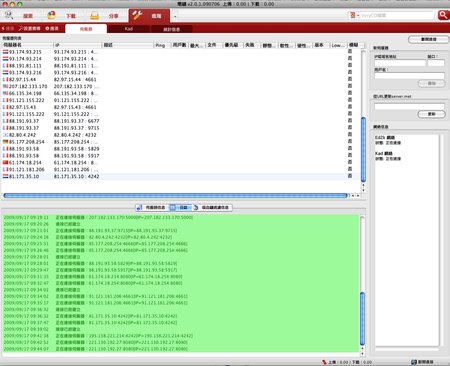This screenshot has width=450, height=366.
Task: Click the flag icon for server 93.174.93.214
Action: coord(5,59)
